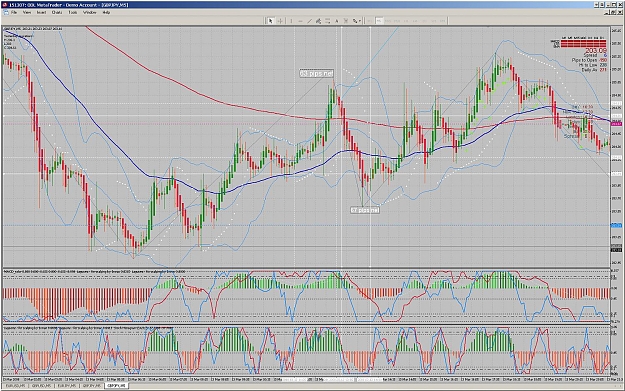The image size is (625, 391).
Task: Select the text 'A' tool
Action: coord(337,21)
